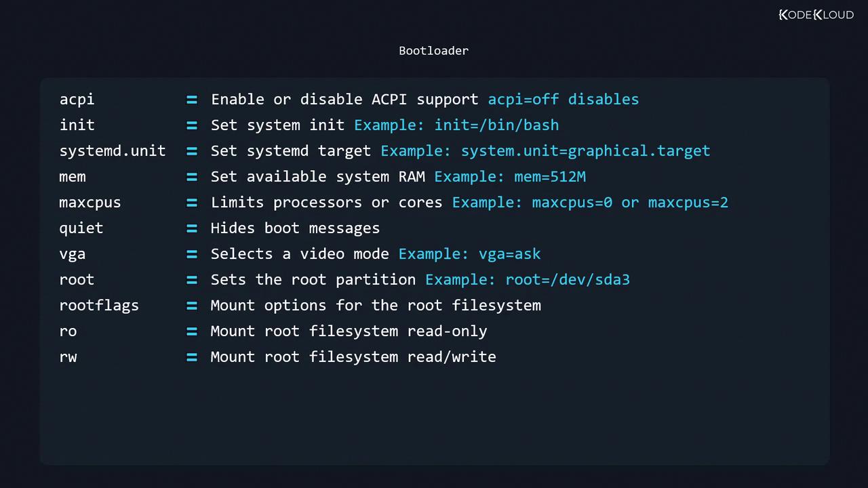Click the 'Example: root=/dev/sda3' text
The image size is (868, 488).
[x=527, y=280]
